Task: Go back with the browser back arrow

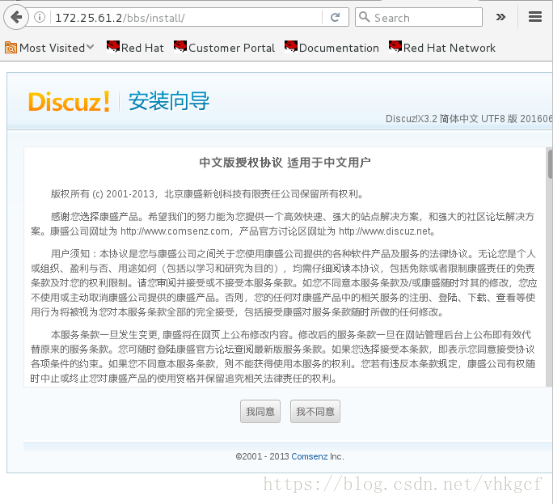Action: [16, 17]
